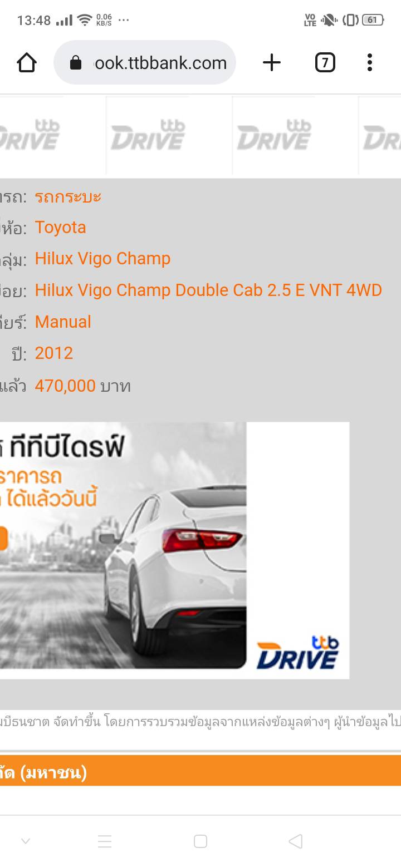Click the year 2012 value
401x868 pixels.
pyautogui.click(x=54, y=353)
